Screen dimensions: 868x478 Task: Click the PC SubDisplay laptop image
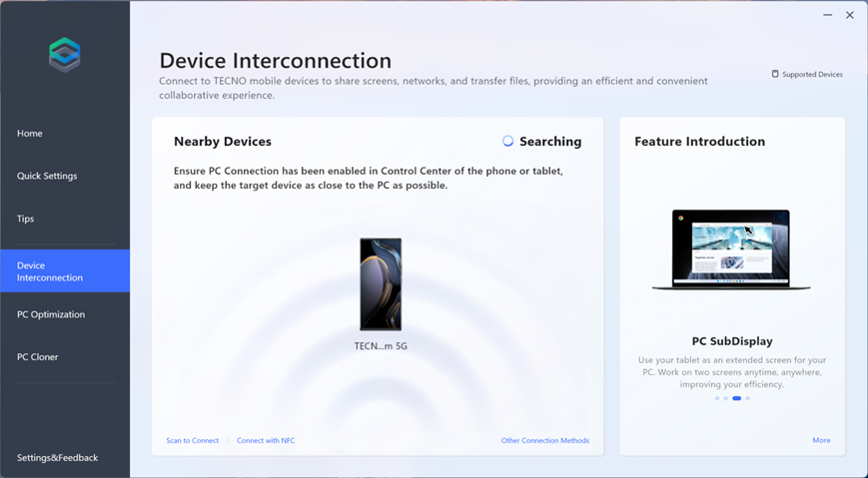(x=731, y=250)
